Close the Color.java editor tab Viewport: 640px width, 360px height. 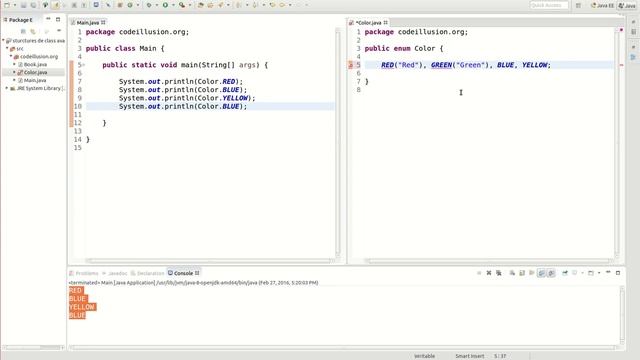tap(386, 22)
